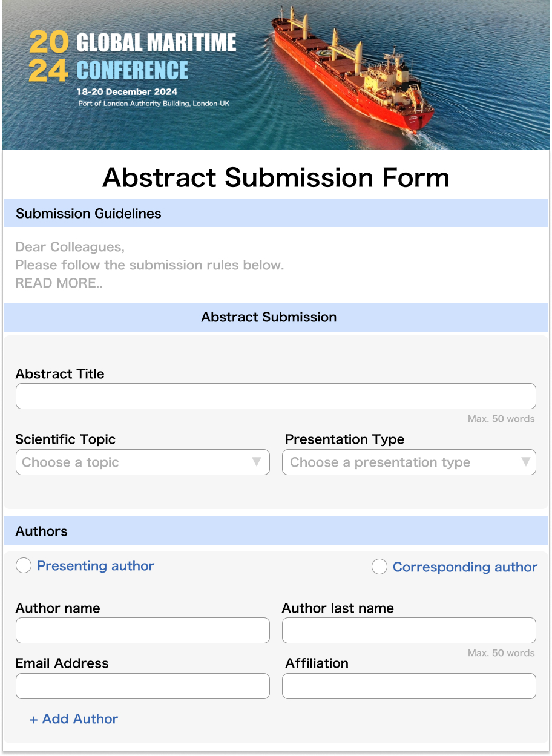The height and width of the screenshot is (756, 552).
Task: Open the Presentation Type dropdown
Action: [409, 462]
